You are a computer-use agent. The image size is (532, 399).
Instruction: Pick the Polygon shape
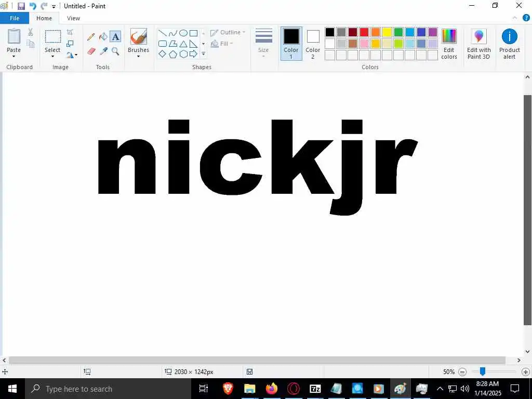click(x=173, y=44)
